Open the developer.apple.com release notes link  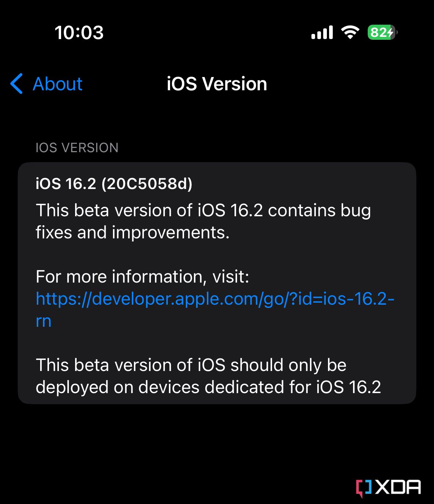[215, 309]
